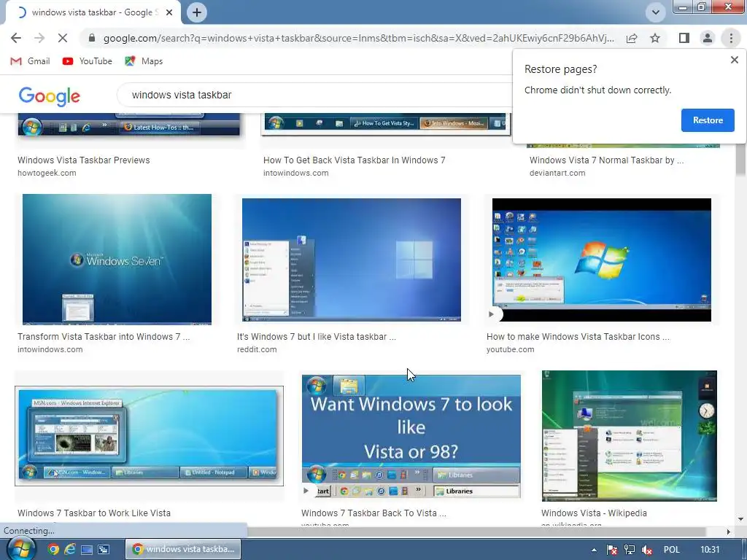Open the Action Center flag icon
Image resolution: width=747 pixels, height=560 pixels.
[612, 550]
